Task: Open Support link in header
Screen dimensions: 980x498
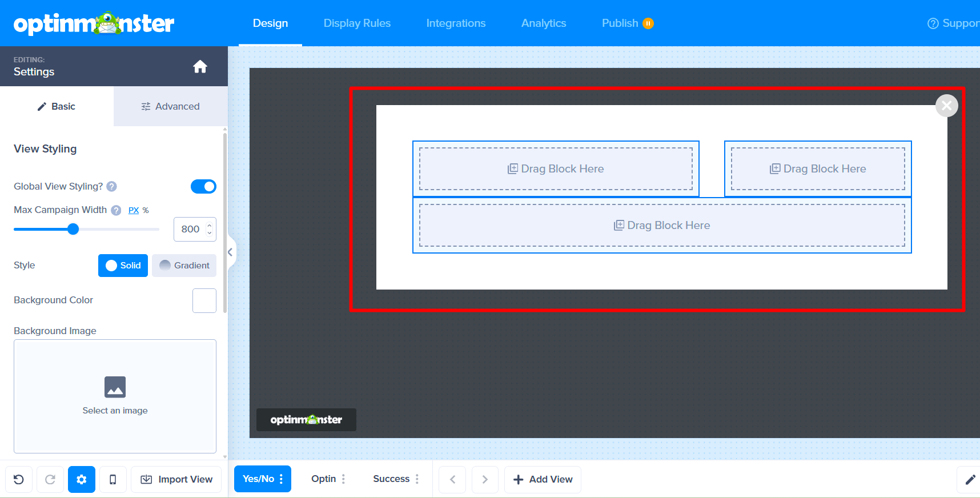Action: coord(953,23)
